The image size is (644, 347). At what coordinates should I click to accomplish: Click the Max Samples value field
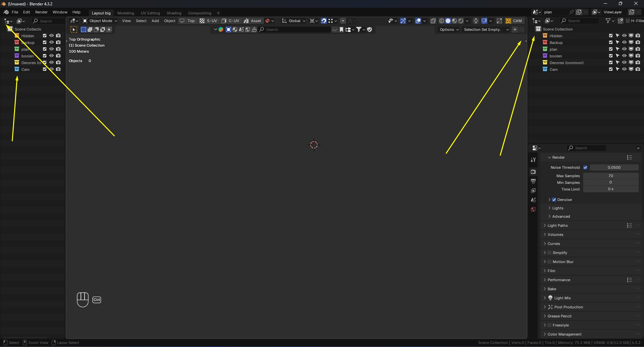coord(610,176)
